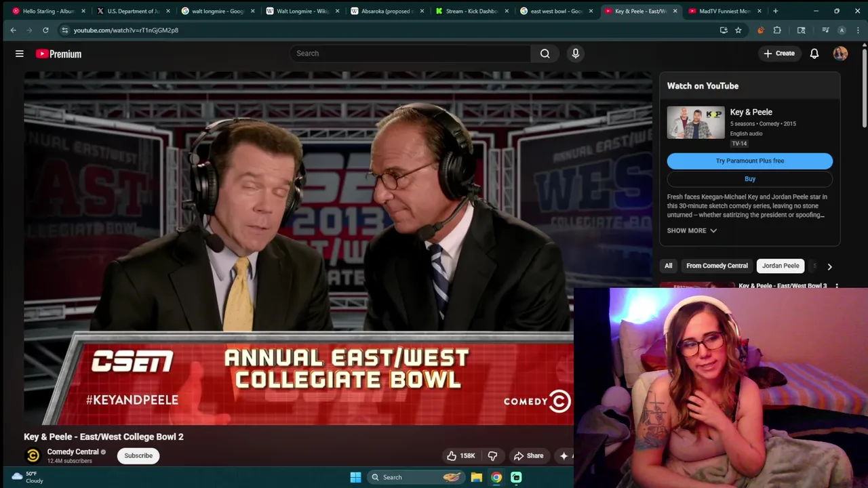
Task: Click the Buy button
Action: pyautogui.click(x=750, y=179)
